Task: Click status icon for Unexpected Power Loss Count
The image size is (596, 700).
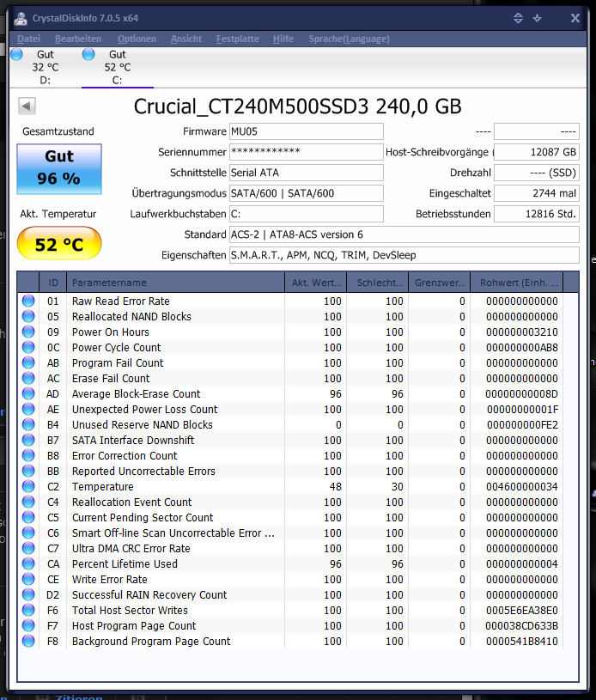Action: 28,409
